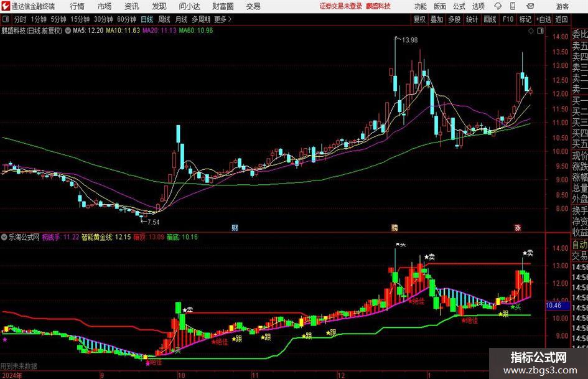This screenshot has height=379, width=588.
Task: Click the 标记 mark button
Action: (525, 19)
